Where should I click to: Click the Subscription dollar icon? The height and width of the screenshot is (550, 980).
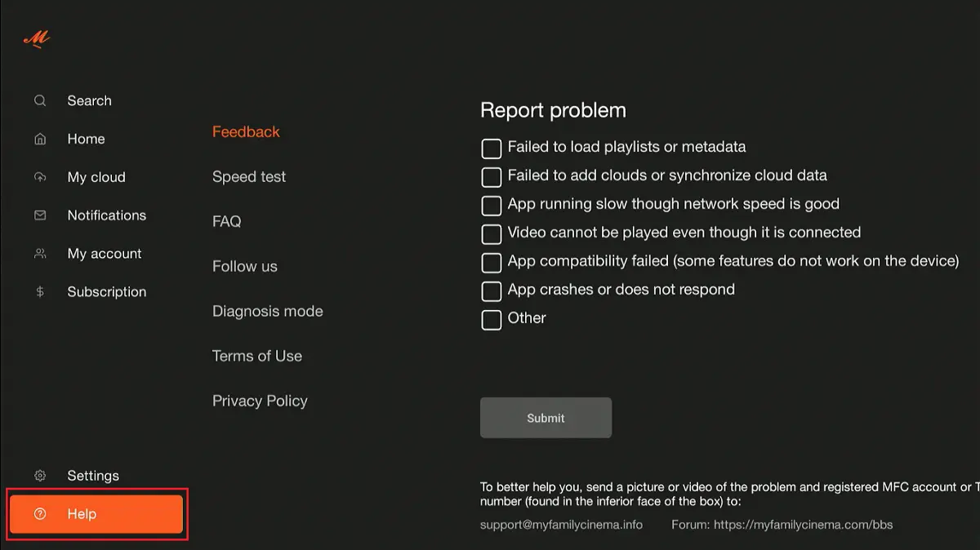(x=40, y=292)
